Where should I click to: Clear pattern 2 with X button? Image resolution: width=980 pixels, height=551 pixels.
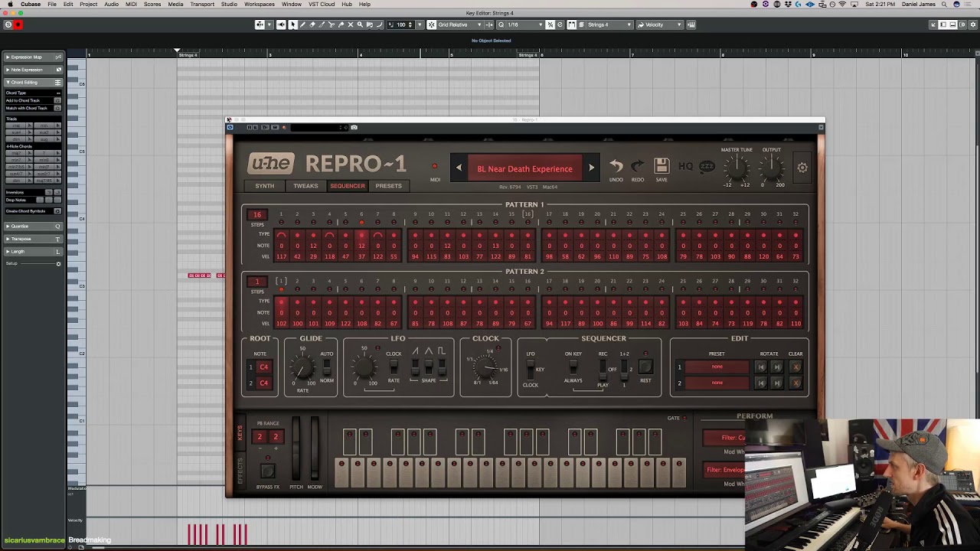point(795,383)
